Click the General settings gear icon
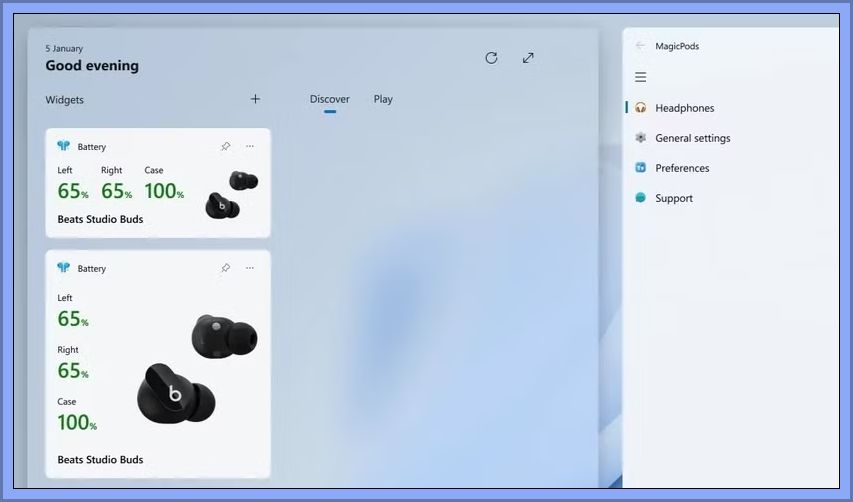The height and width of the screenshot is (502, 853). click(x=641, y=138)
